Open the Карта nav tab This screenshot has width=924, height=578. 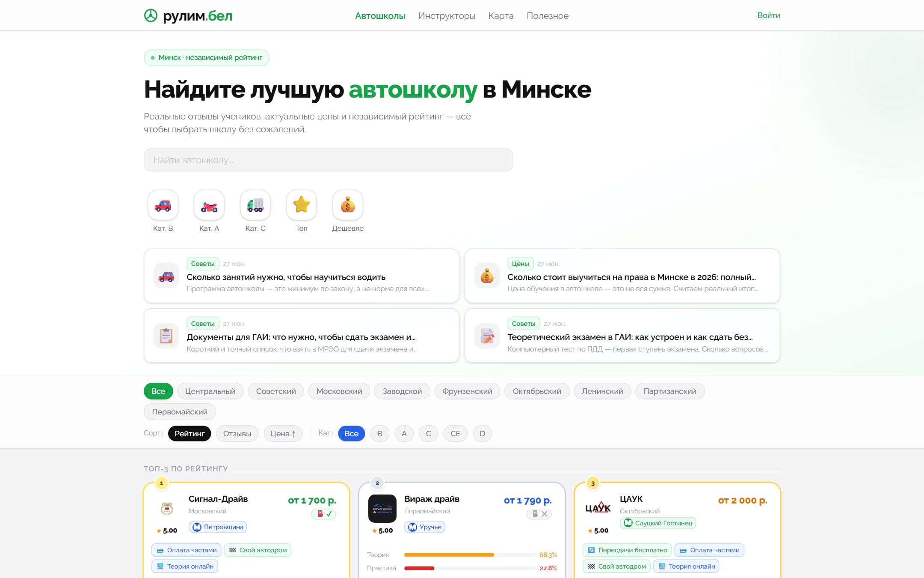click(501, 16)
